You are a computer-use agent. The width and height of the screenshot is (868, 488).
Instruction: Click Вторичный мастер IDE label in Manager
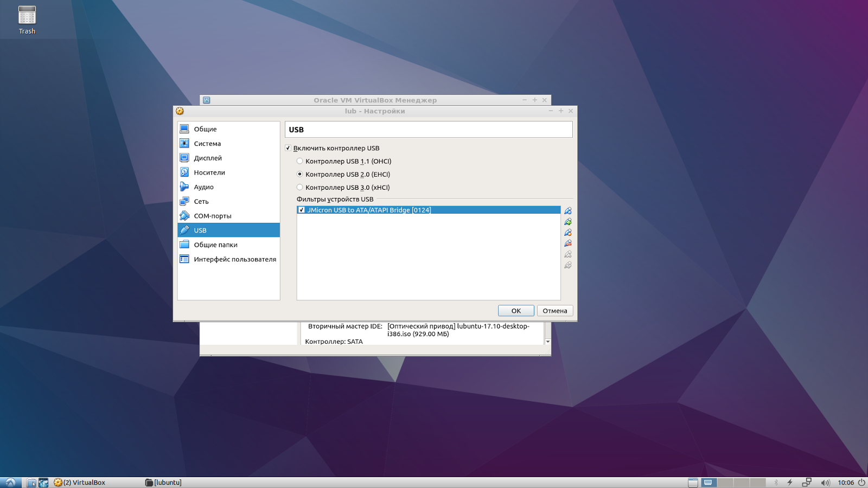click(x=345, y=326)
